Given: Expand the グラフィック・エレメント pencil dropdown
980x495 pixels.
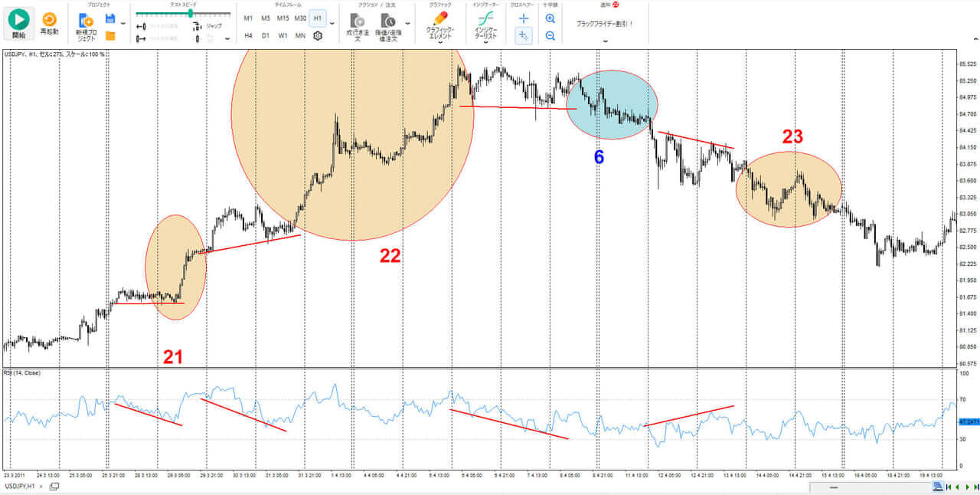Looking at the screenshot, I should pos(440,26).
